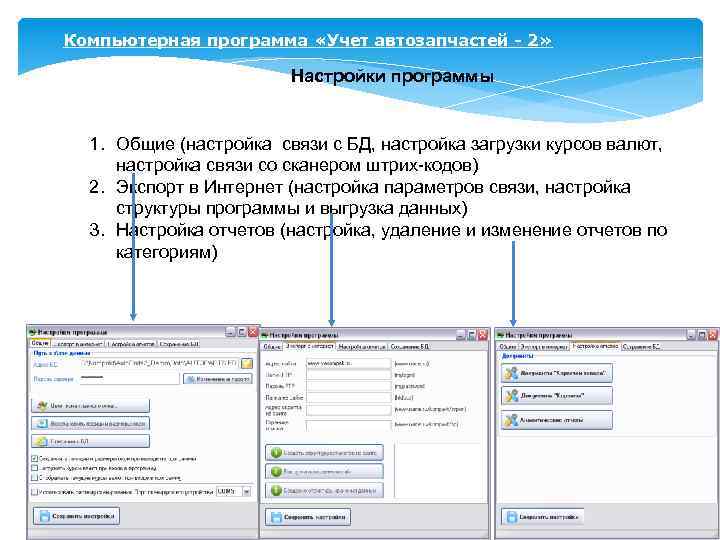Screen dimensions: 720x540
Task: Enable the Отображать текущие курсы валют checkbox
Action: (34, 478)
